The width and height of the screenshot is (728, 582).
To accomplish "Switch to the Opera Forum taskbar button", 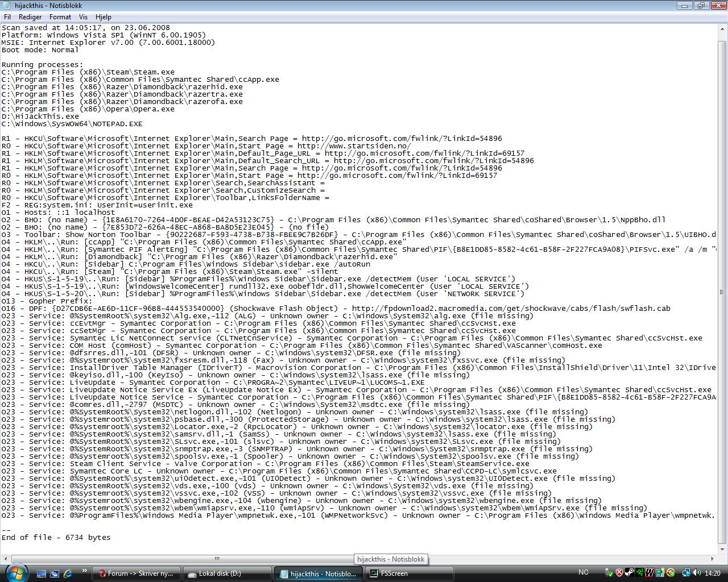I will tap(136, 573).
